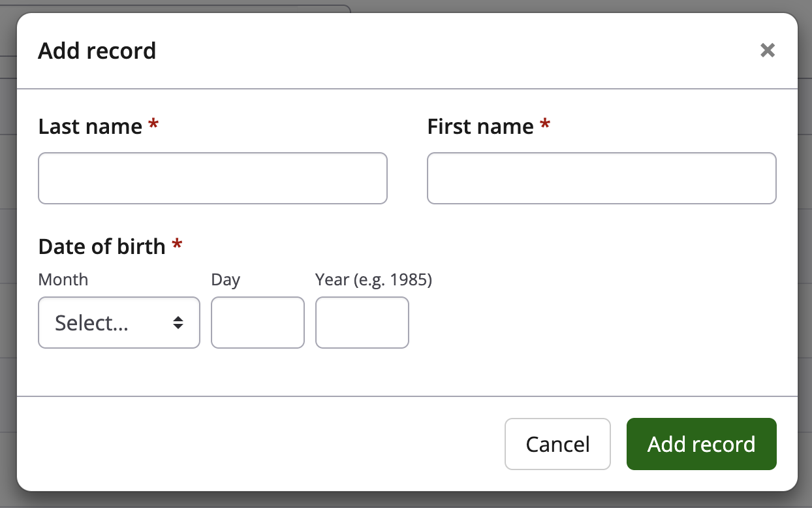812x508 pixels.
Task: Click the "Last name" field label
Action: [x=90, y=126]
